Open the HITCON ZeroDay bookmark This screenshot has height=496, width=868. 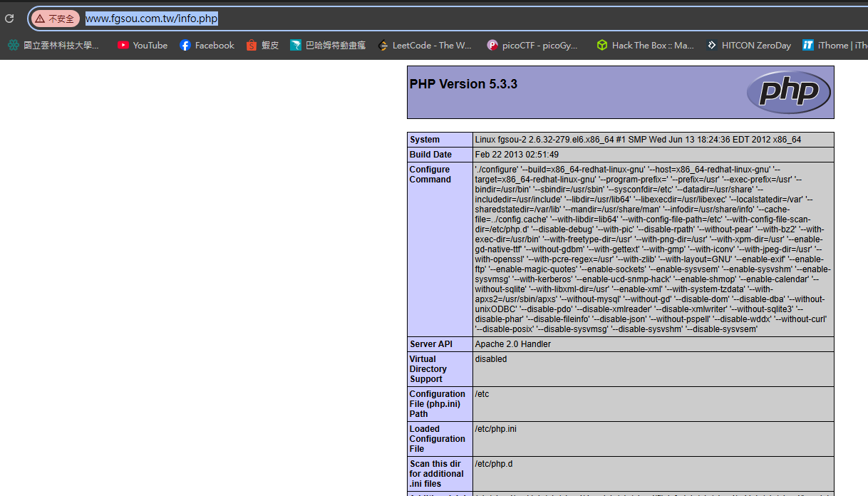(748, 45)
